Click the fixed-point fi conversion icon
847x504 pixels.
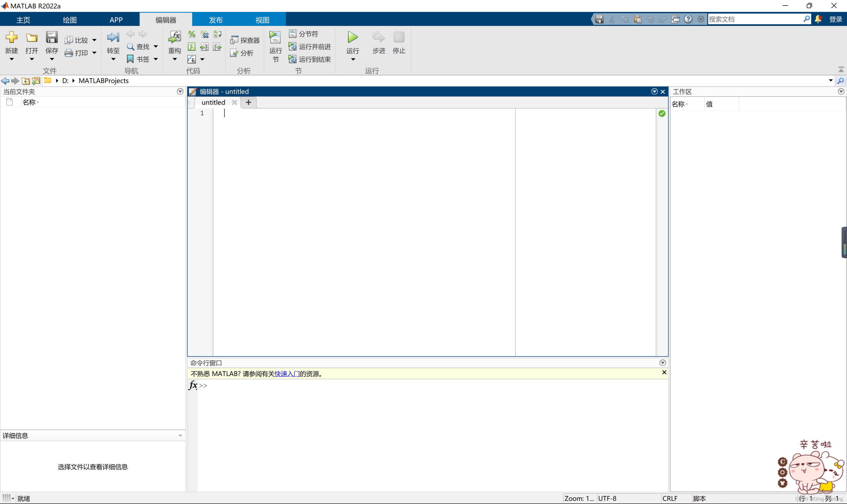192,59
